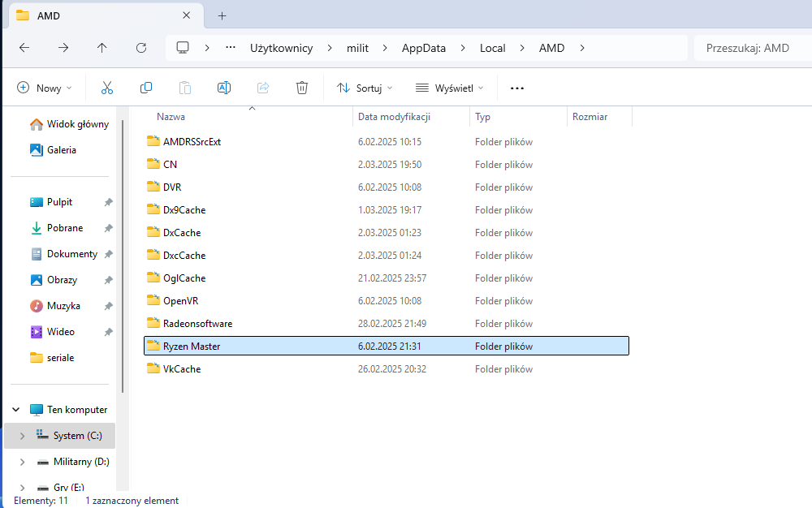Select the Radeonsoftware folder

(197, 323)
